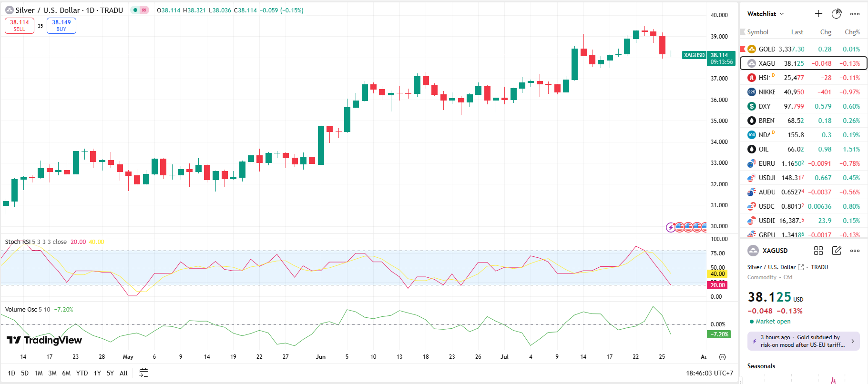868x384 pixels.
Task: Open the watchlist advanced view pie icon
Action: pyautogui.click(x=837, y=14)
